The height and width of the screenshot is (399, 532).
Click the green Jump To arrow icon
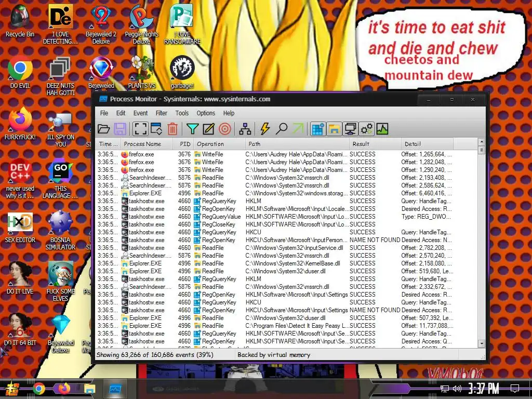tap(298, 129)
